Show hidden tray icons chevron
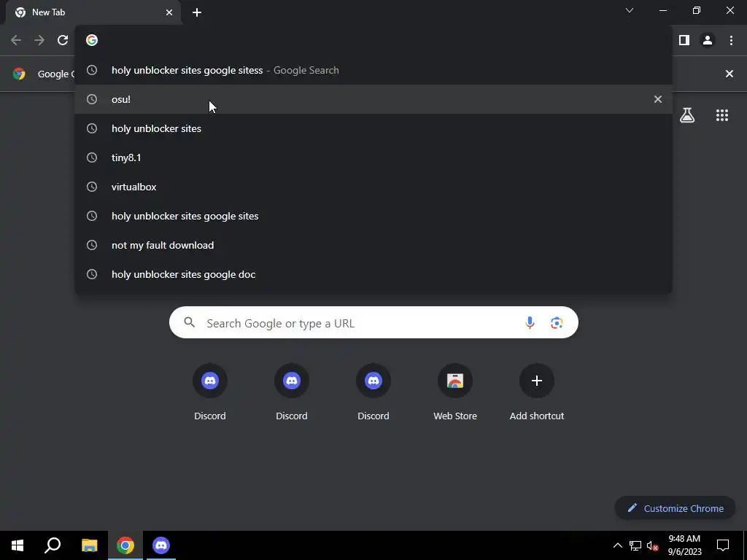This screenshot has width=747, height=560. click(617, 545)
